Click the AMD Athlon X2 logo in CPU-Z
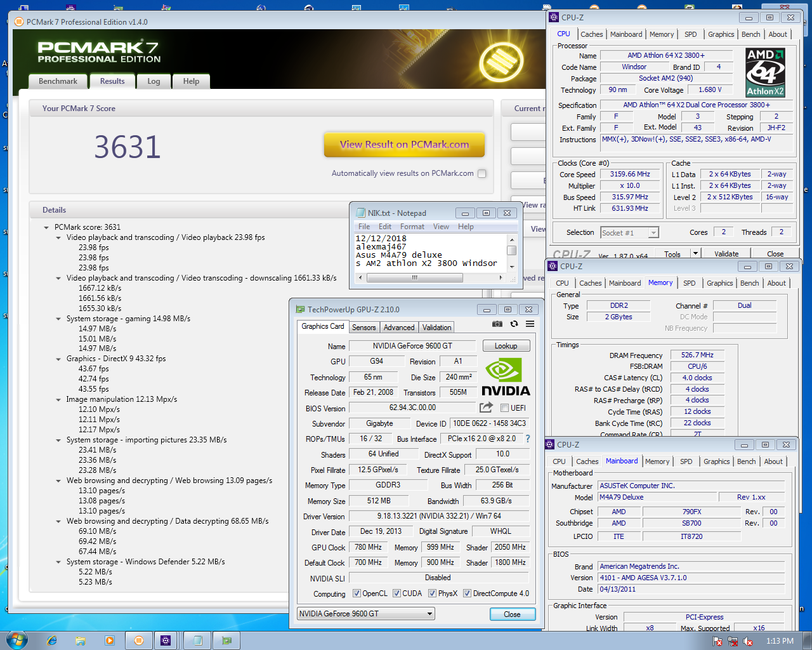Image resolution: width=812 pixels, height=650 pixels. click(766, 72)
